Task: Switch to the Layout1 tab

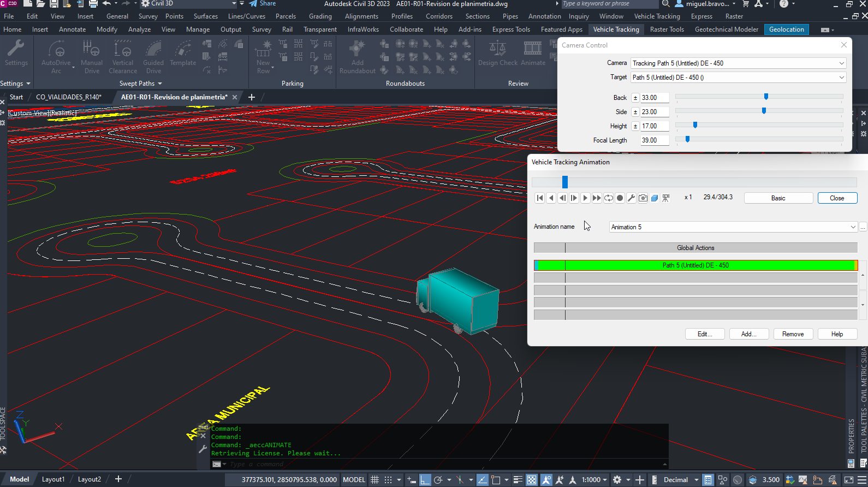Action: pos(53,479)
